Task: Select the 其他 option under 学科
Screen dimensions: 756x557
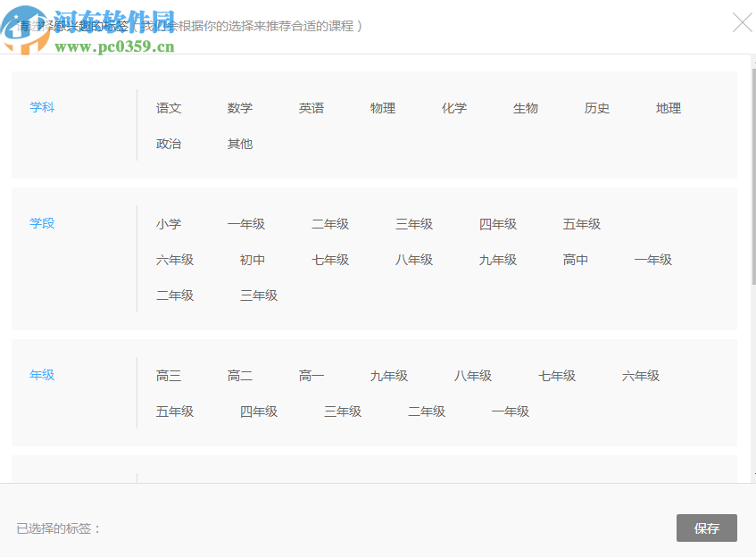Action: (x=239, y=143)
